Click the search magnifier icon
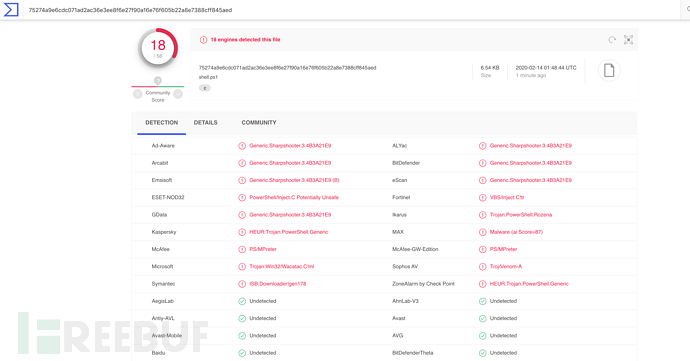The height and width of the screenshot is (361, 690). (688, 9)
